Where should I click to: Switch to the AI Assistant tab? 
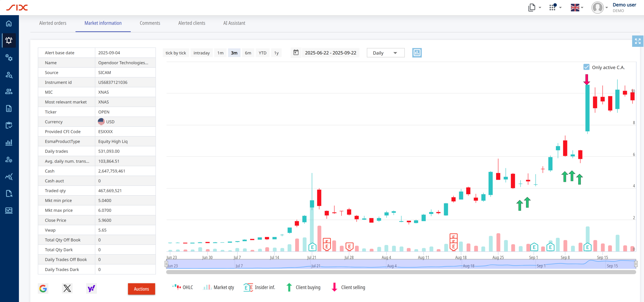point(234,23)
